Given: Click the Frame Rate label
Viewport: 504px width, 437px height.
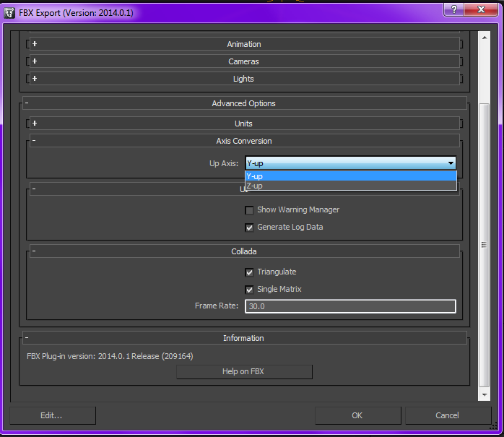Looking at the screenshot, I should coord(217,306).
